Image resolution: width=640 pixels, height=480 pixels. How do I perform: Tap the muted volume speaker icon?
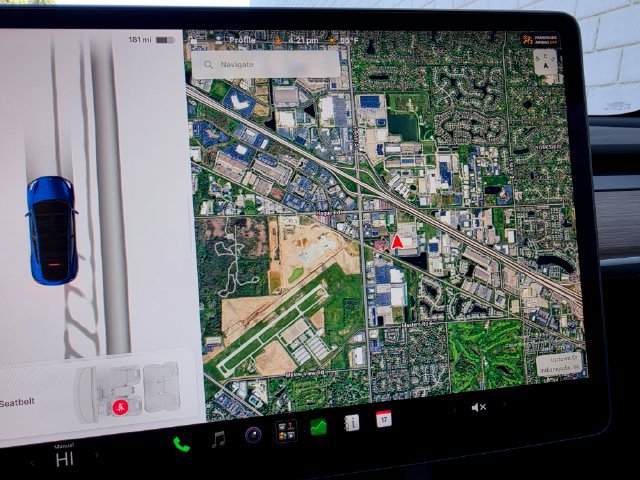(x=478, y=407)
